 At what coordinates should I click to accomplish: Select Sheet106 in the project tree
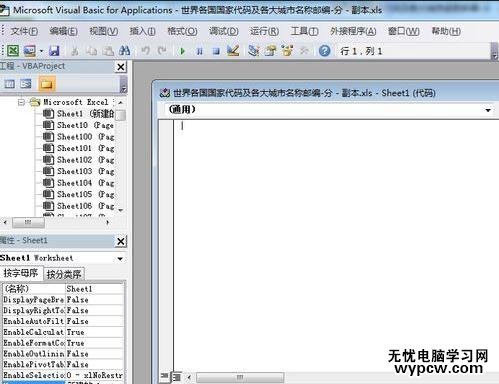click(79, 206)
